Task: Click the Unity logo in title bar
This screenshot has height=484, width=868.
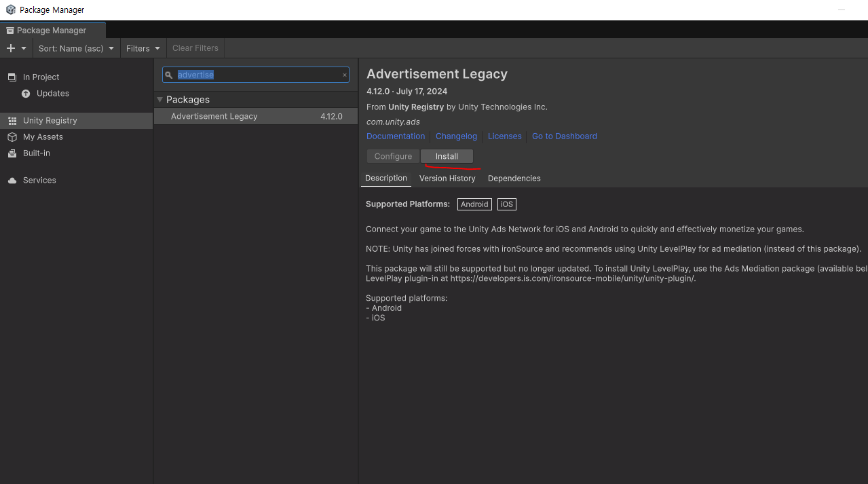Action: [x=10, y=10]
